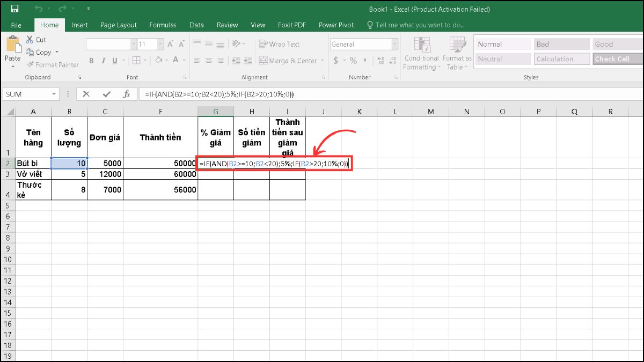Image resolution: width=644 pixels, height=362 pixels.
Task: Toggle bold formatting
Action: pyautogui.click(x=91, y=61)
